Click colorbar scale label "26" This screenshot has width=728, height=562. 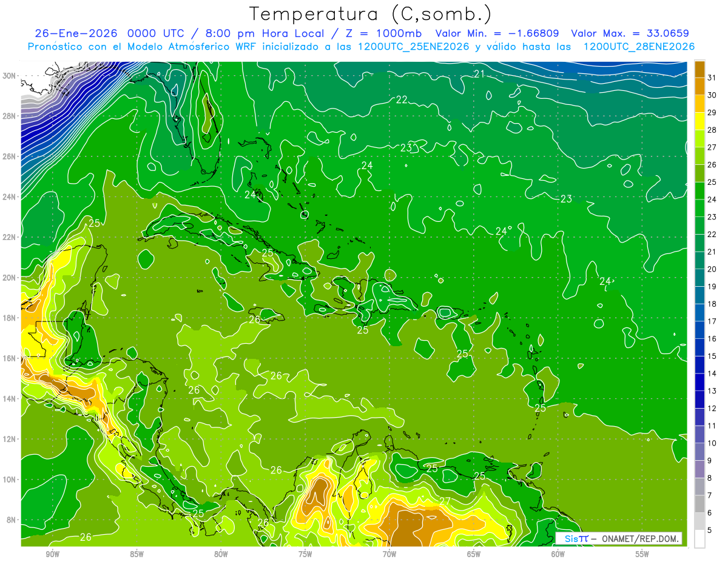pyautogui.click(x=712, y=164)
